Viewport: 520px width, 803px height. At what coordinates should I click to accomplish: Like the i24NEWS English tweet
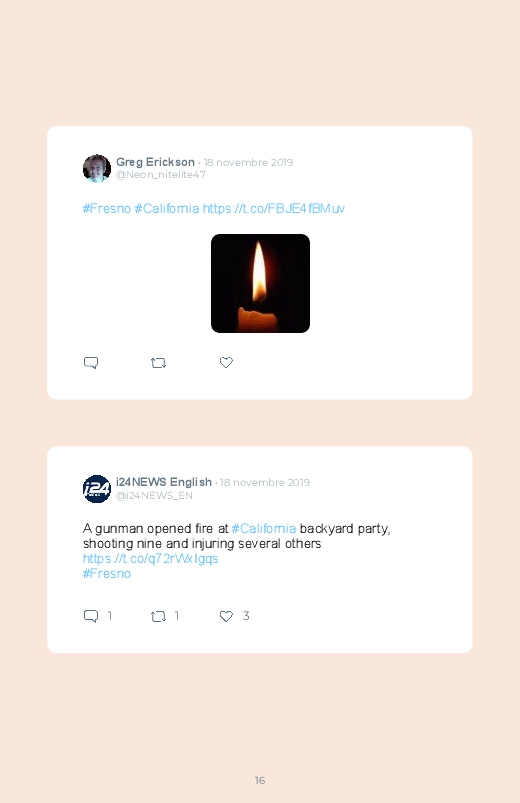pos(226,616)
